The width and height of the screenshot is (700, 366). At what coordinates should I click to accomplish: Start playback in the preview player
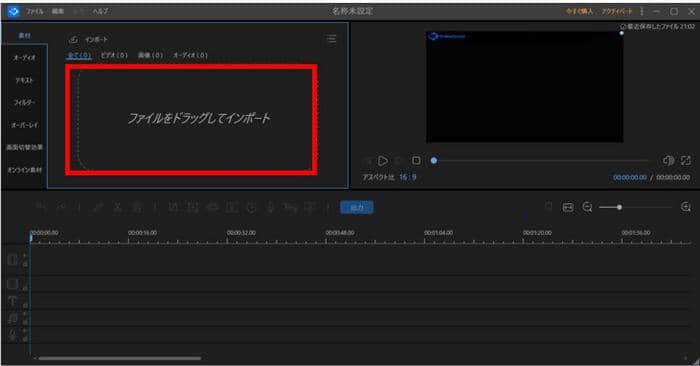coord(383,160)
